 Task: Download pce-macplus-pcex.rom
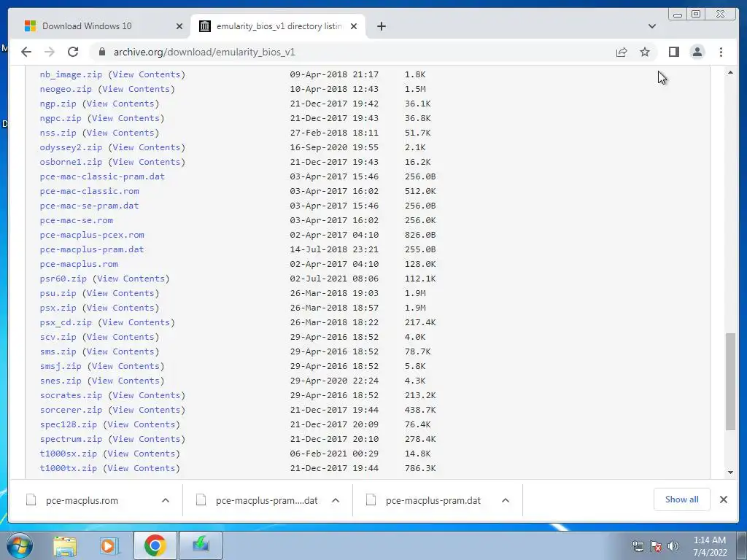[92, 235]
